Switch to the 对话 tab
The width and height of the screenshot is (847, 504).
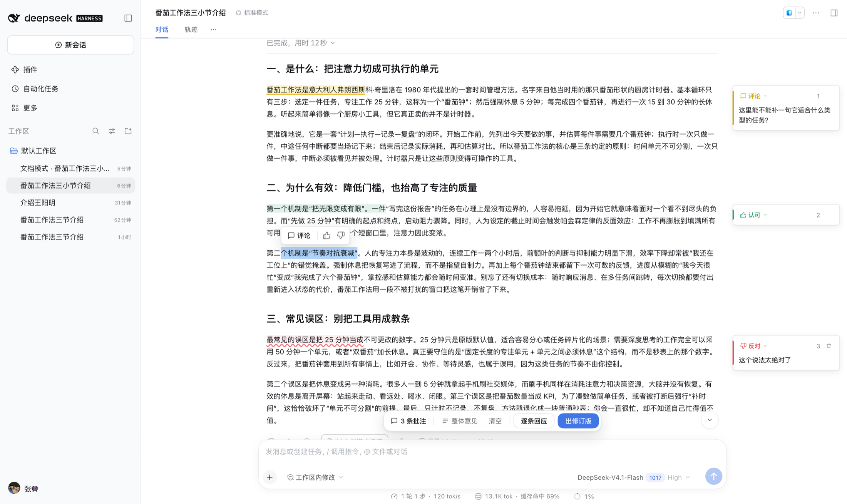click(162, 30)
